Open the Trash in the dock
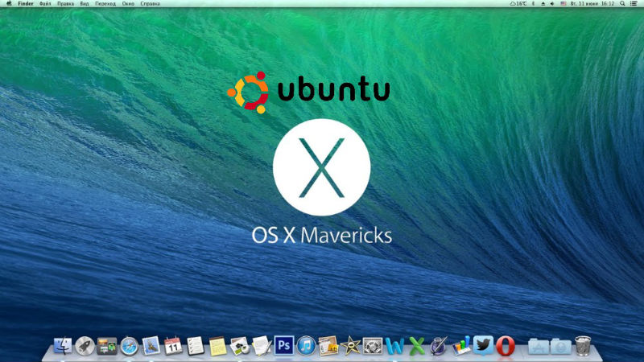Screen dimensions: 644x362 point(583,346)
